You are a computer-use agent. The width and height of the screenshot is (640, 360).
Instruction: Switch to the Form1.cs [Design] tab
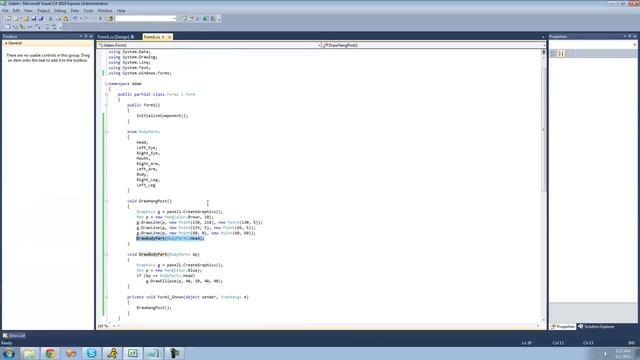tap(116, 37)
